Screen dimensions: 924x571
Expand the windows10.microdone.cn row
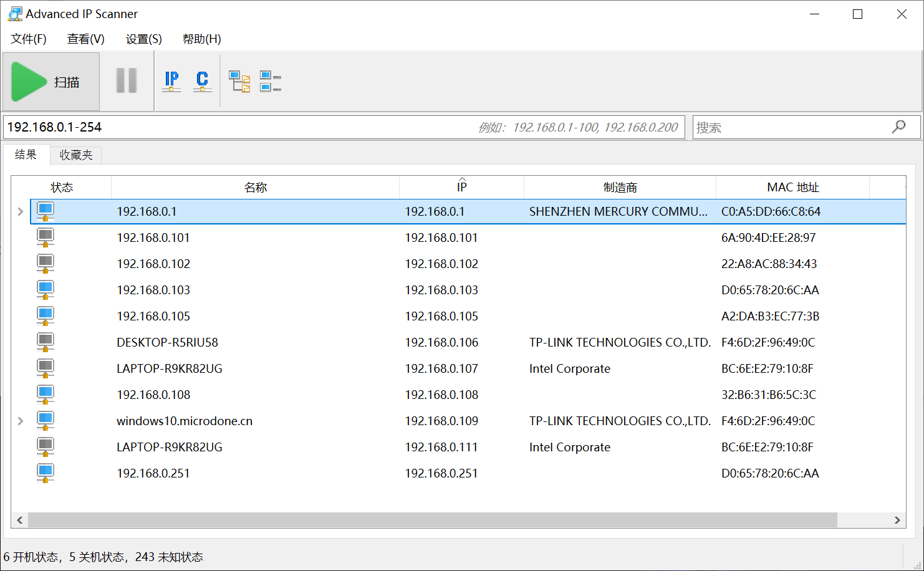(21, 421)
